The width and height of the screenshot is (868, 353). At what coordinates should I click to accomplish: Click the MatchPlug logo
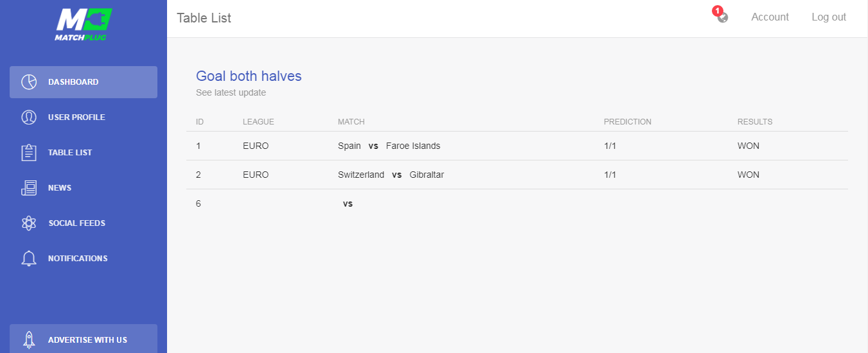coord(84,25)
